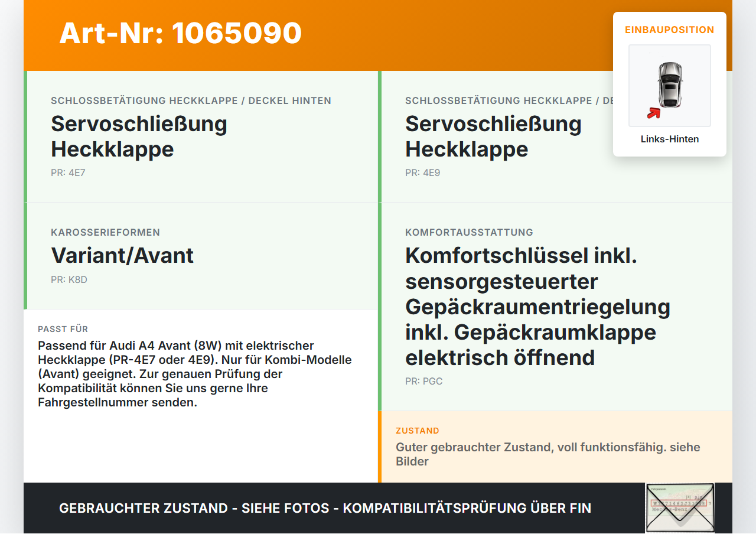
Task: Select the Servoschließung Heckklappe PR: 4E7 card
Action: click(201, 136)
